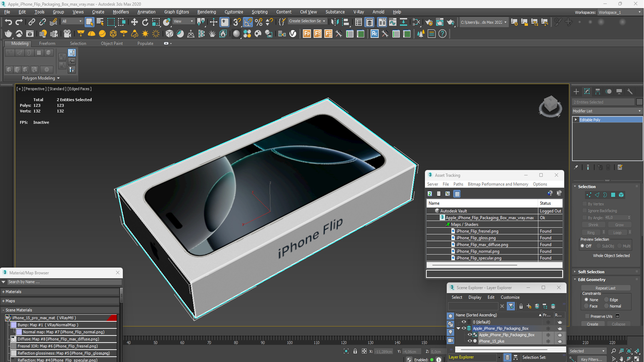Refresh the Asset Tracking list
The width and height of the screenshot is (644, 362).
tap(430, 194)
